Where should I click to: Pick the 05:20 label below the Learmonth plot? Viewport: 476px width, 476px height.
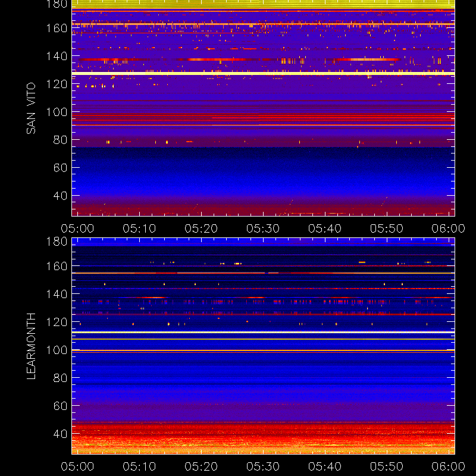tap(201, 466)
